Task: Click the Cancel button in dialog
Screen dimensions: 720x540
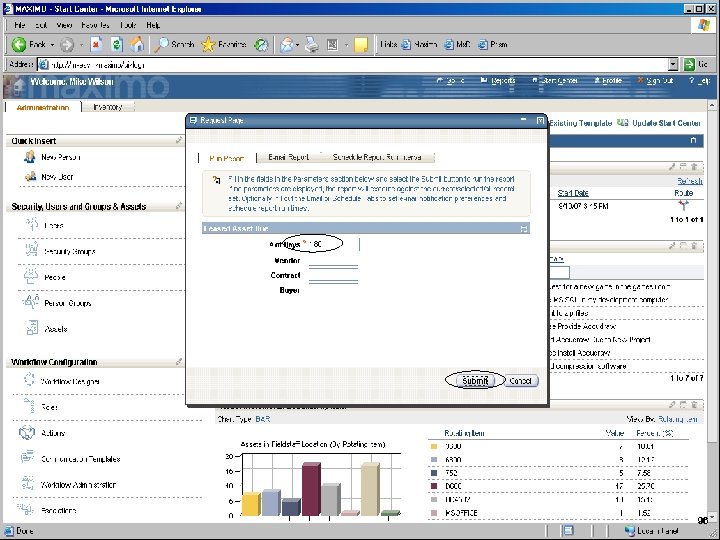Action: [520, 381]
